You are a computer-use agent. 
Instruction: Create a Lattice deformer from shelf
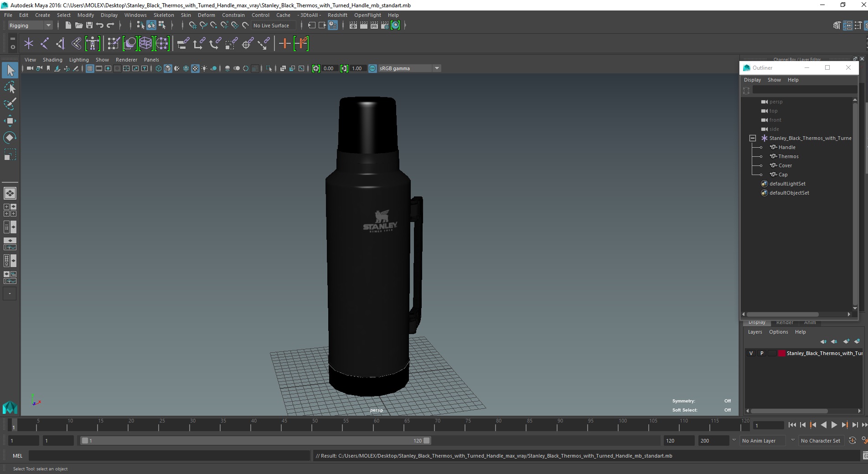(145, 44)
